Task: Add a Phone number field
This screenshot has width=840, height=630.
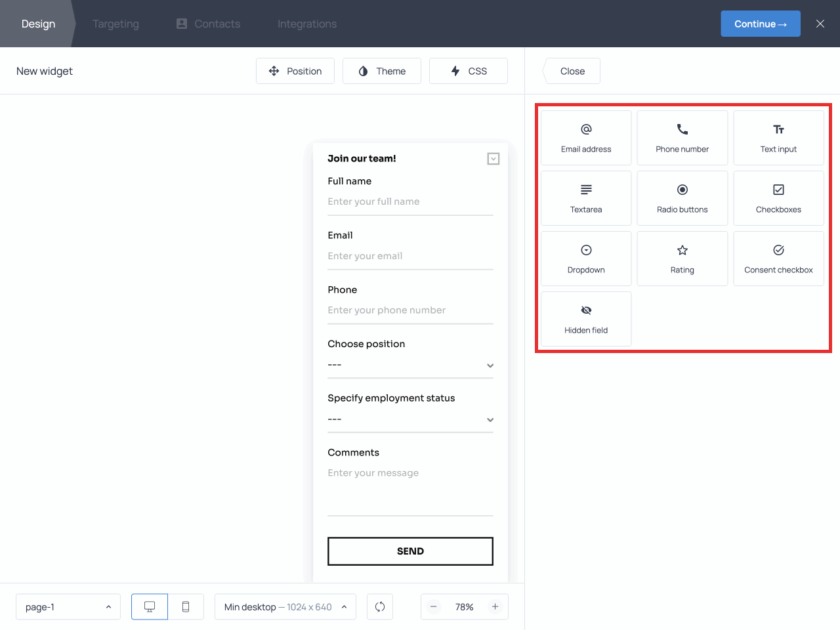Action: 682,138
